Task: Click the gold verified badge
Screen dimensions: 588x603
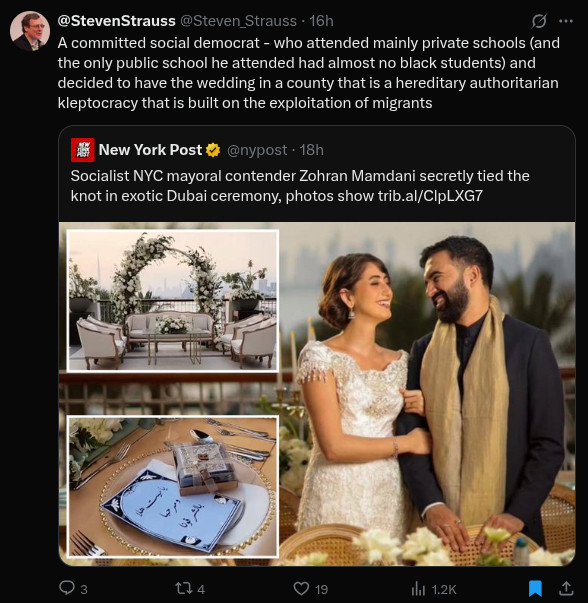Action: pyautogui.click(x=213, y=150)
